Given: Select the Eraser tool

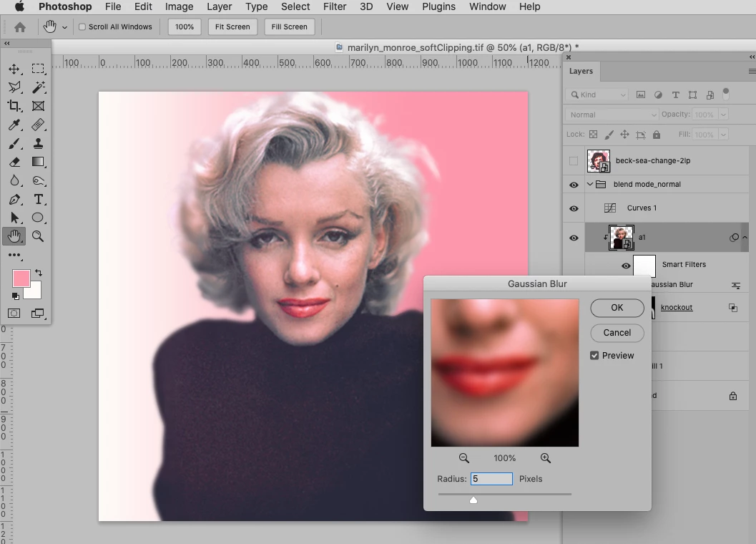Looking at the screenshot, I should (14, 162).
